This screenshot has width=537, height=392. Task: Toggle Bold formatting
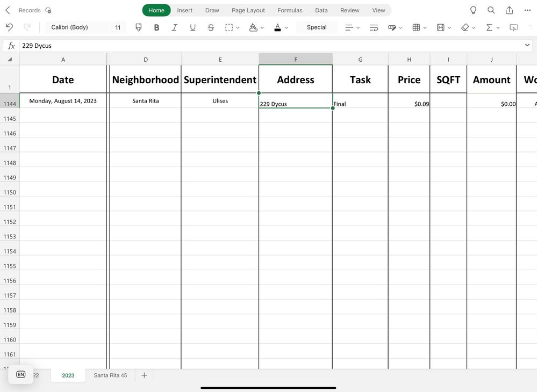[x=156, y=27]
